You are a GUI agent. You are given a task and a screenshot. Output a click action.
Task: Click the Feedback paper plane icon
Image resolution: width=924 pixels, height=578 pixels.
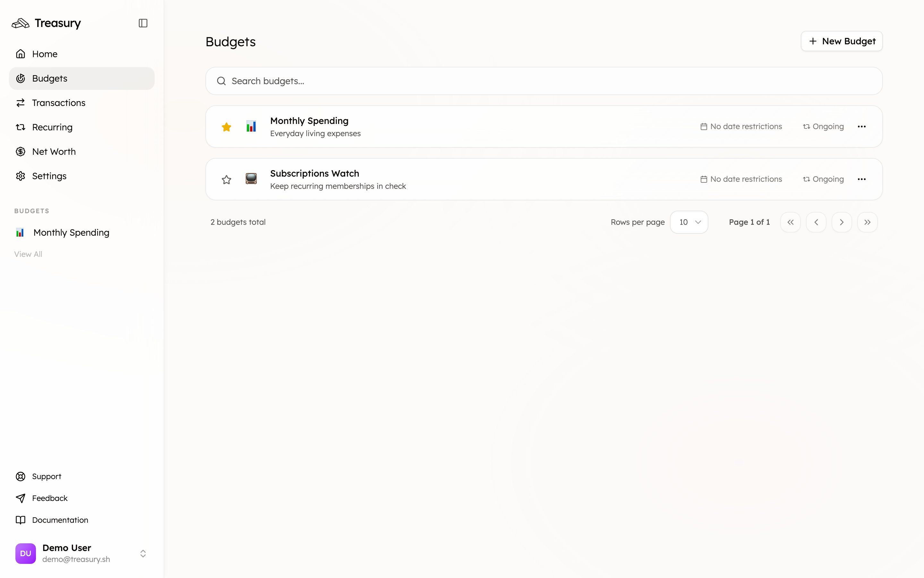(21, 498)
